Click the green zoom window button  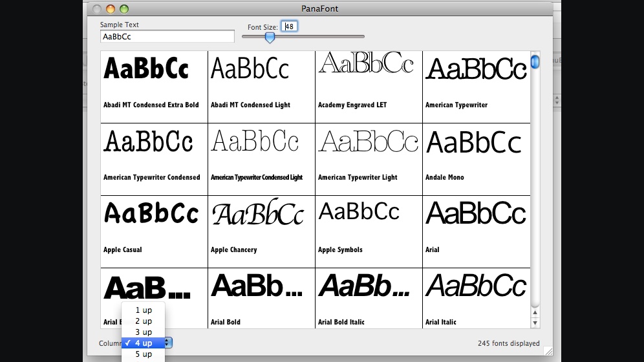[x=124, y=9]
